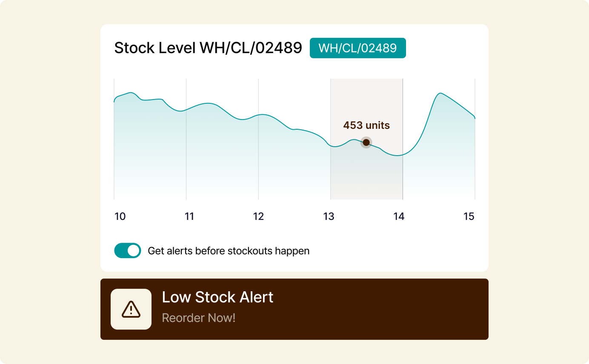
Task: Select the teal WH/CL/02489 badge
Action: coord(358,48)
